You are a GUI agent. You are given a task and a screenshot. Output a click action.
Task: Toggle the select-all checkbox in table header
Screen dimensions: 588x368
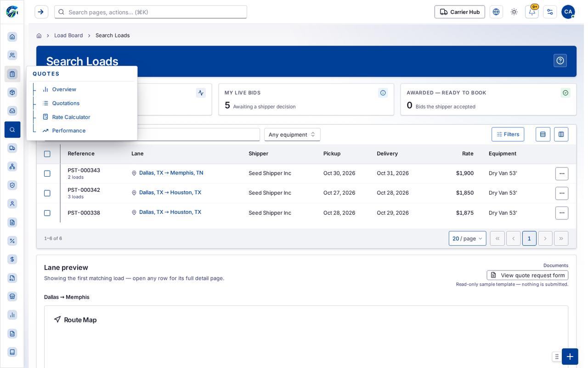[47, 154]
